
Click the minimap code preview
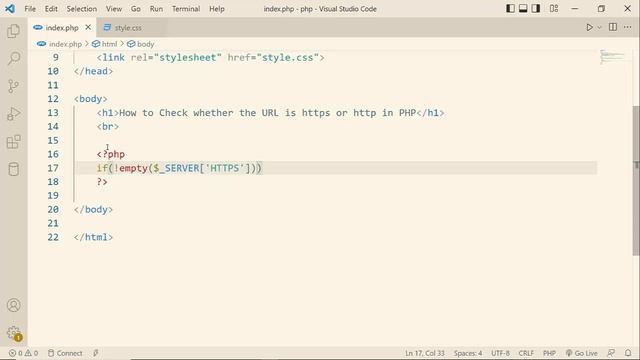[612, 56]
